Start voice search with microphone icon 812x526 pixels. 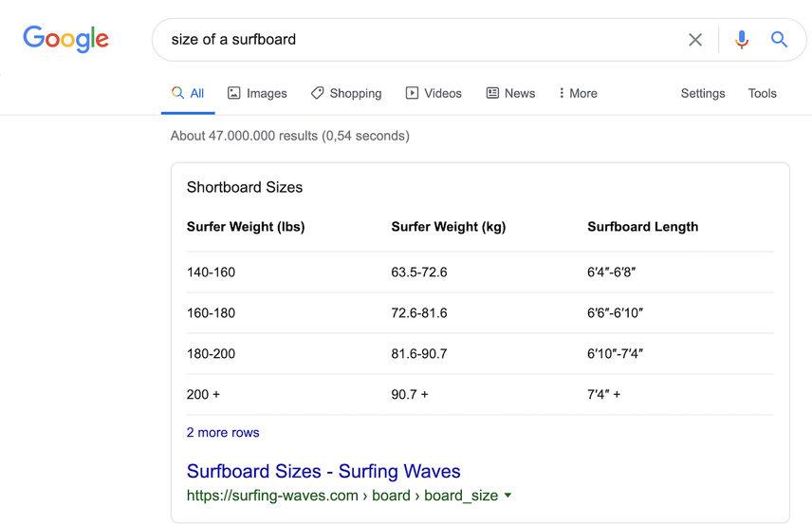coord(742,40)
